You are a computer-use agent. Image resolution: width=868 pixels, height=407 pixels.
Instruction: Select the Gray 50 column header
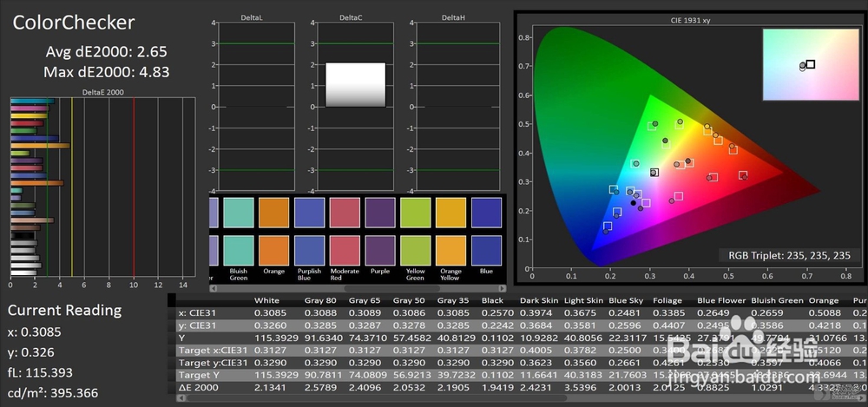tap(407, 300)
